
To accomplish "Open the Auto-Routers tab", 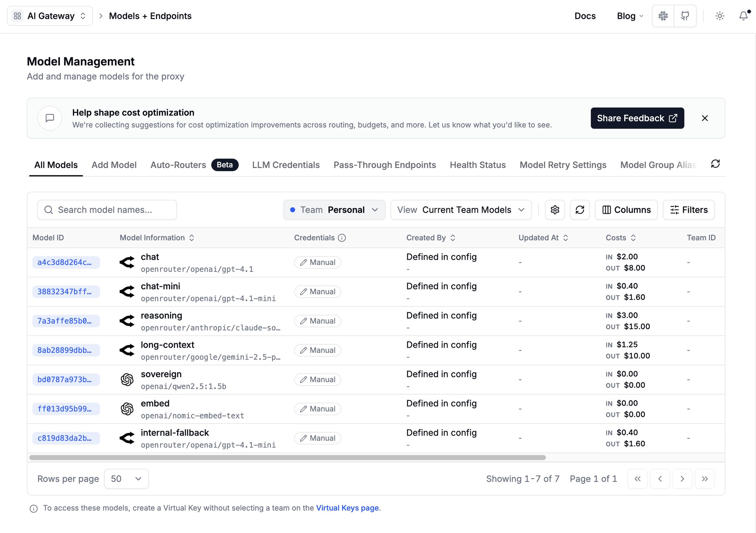I will [x=195, y=165].
